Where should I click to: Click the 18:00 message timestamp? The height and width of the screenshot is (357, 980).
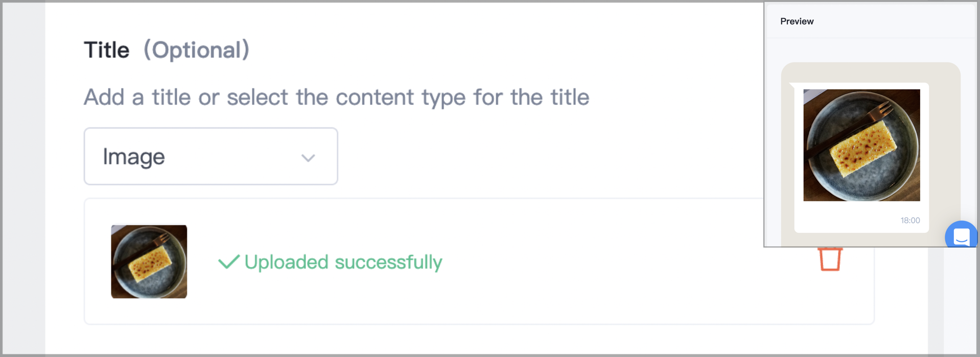910,220
